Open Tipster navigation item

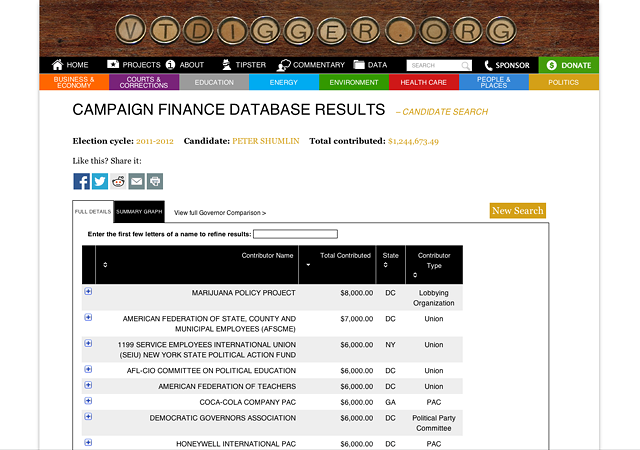244,65
